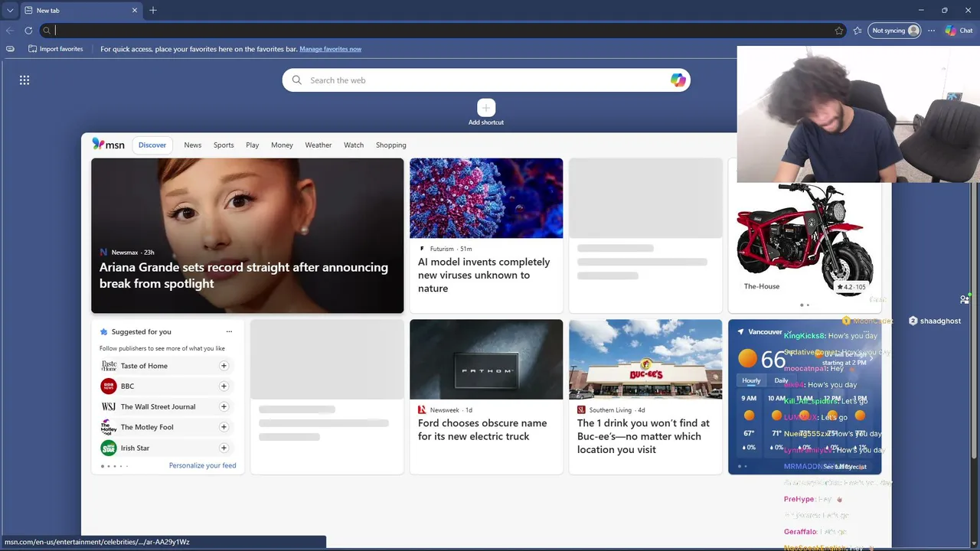The image size is (980, 551).
Task: Click the WSJ logo icon
Action: pos(109,406)
